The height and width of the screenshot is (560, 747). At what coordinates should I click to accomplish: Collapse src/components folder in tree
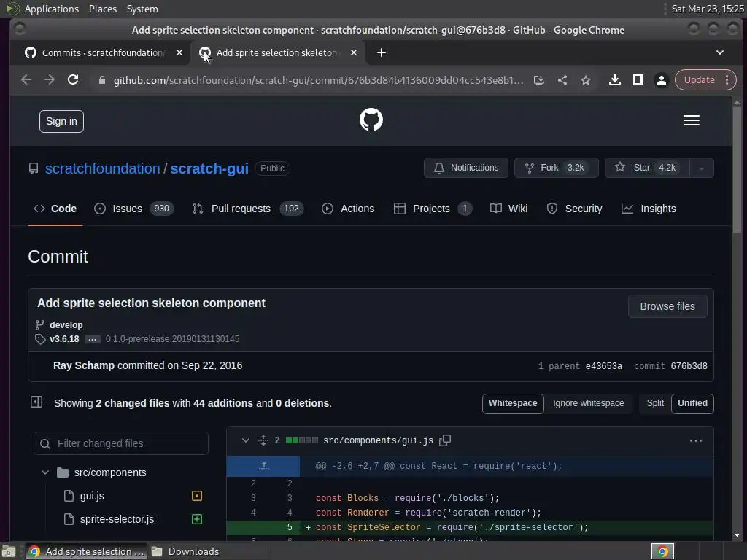(x=45, y=472)
